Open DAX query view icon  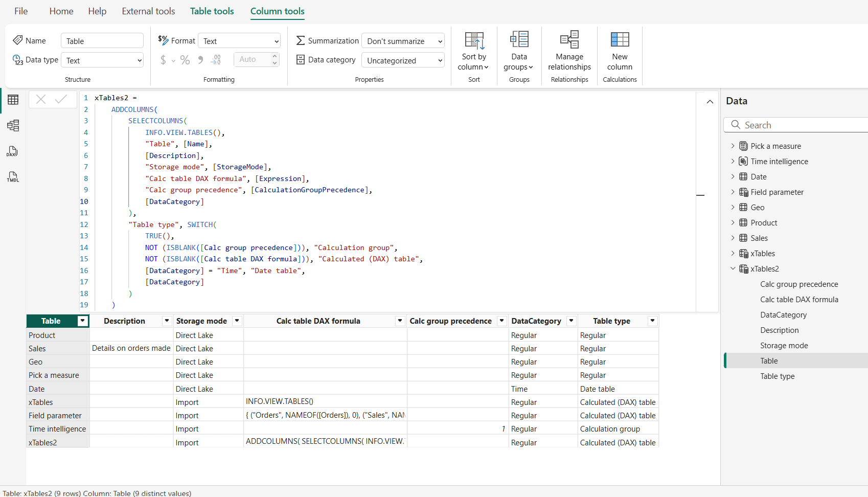pyautogui.click(x=12, y=151)
